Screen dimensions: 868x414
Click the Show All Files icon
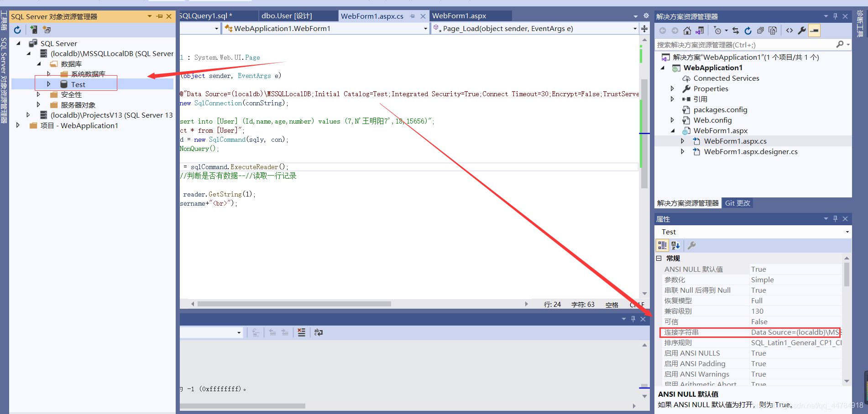click(773, 30)
